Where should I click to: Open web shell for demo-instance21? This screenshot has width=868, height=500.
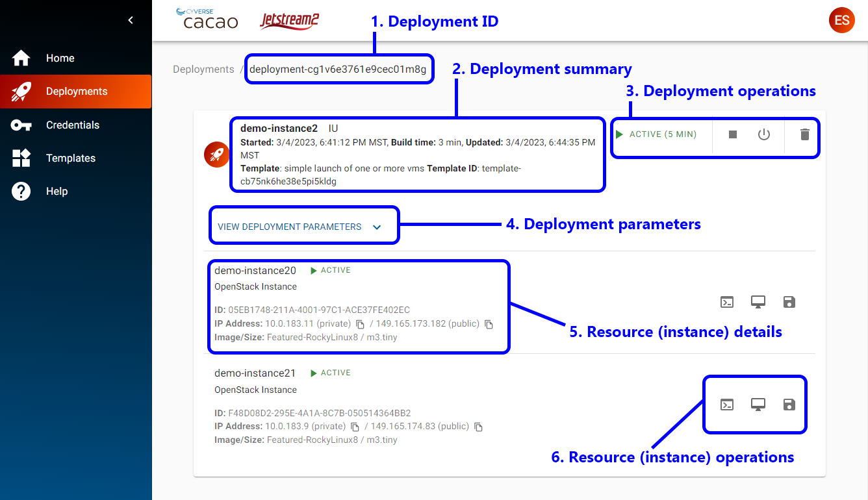tap(726, 404)
